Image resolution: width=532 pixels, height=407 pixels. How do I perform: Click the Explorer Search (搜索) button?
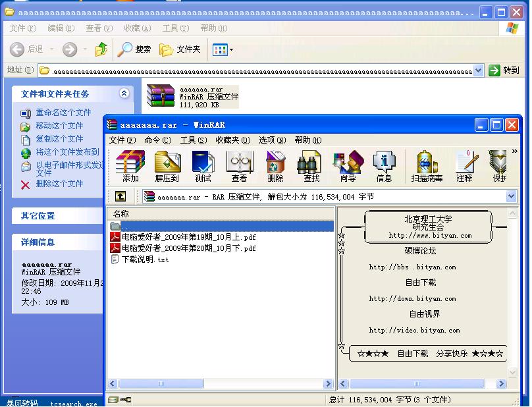pos(134,49)
